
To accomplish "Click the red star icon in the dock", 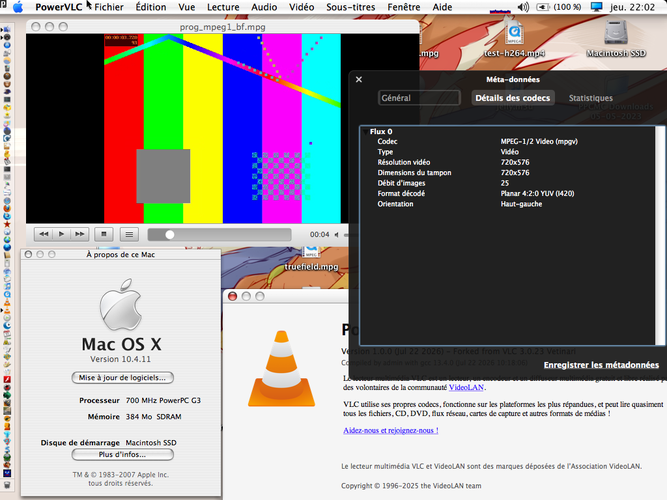I will click(7, 224).
